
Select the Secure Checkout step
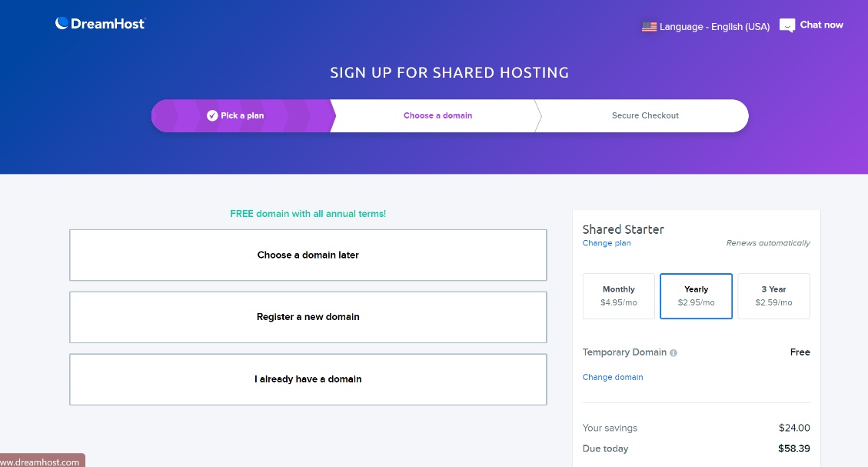pos(645,115)
